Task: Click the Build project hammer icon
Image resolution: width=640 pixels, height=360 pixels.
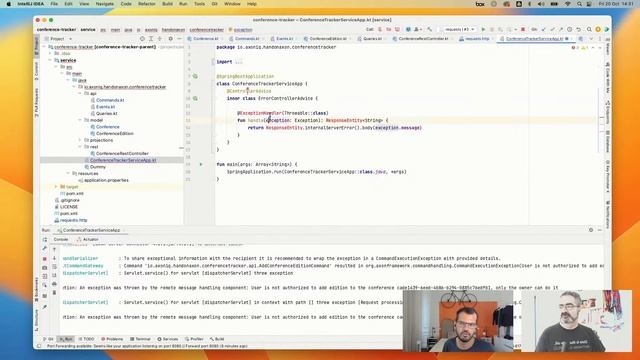Action: [429, 29]
